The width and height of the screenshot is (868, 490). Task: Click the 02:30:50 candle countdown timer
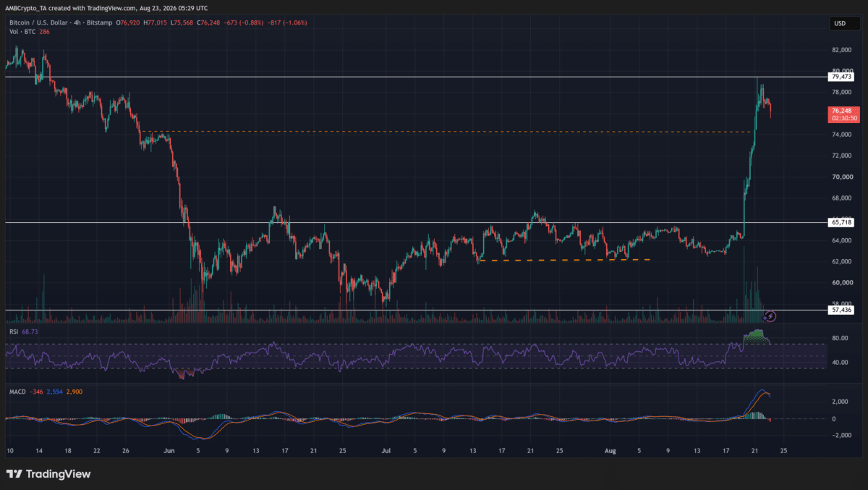pyautogui.click(x=844, y=119)
